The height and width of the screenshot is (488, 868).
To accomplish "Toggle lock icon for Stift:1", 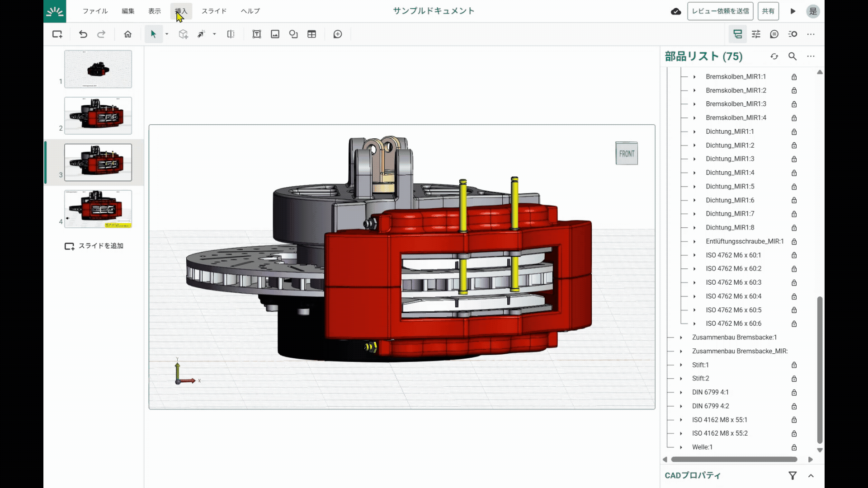I will point(794,365).
